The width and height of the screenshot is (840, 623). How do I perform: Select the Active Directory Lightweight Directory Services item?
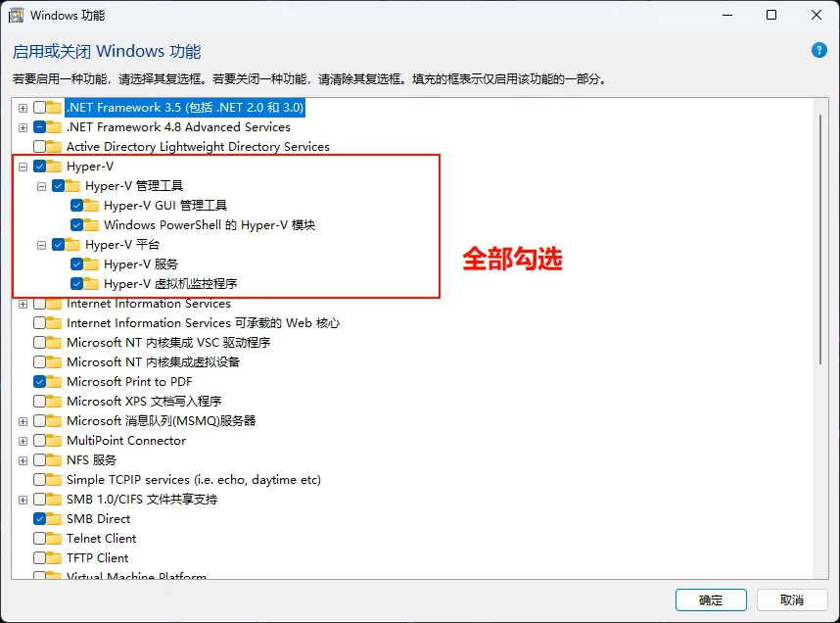(198, 147)
